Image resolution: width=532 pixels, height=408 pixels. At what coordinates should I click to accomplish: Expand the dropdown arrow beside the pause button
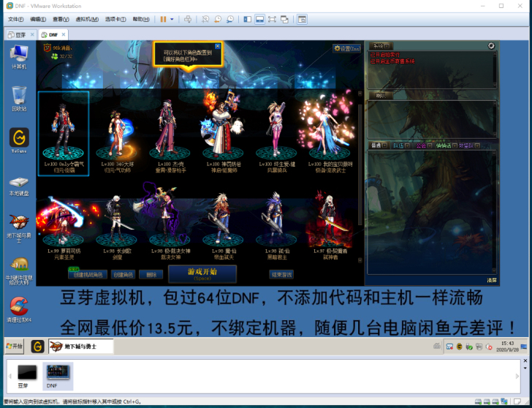172,19
